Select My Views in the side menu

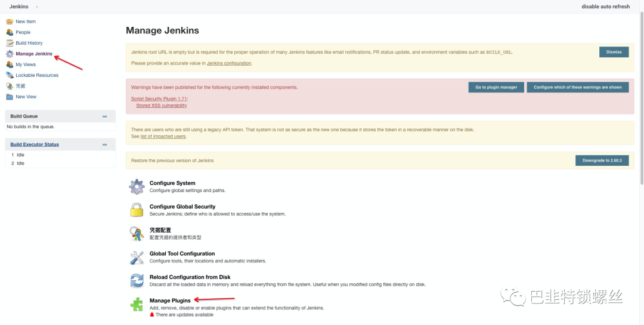[x=26, y=64]
